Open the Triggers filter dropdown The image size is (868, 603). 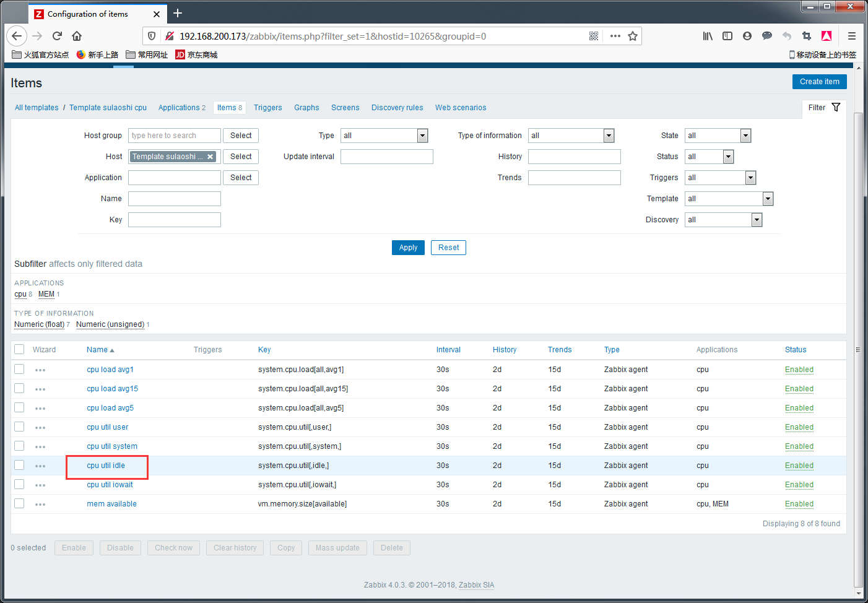[x=721, y=178]
